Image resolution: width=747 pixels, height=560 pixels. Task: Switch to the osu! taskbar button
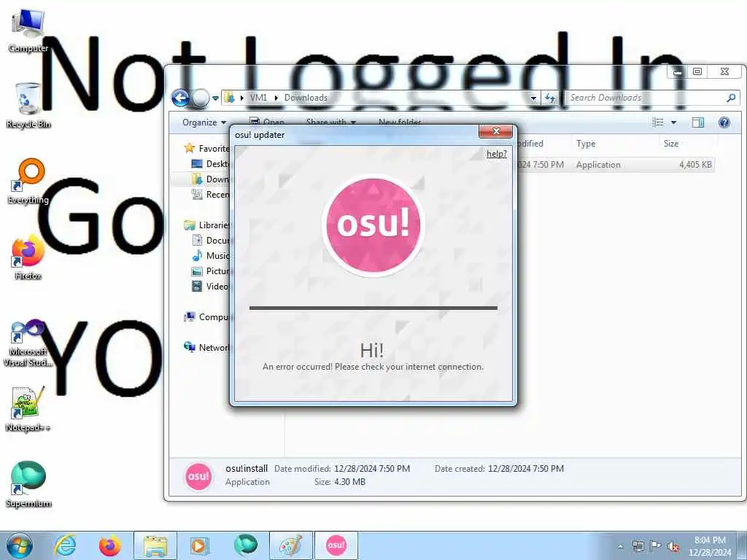336,545
